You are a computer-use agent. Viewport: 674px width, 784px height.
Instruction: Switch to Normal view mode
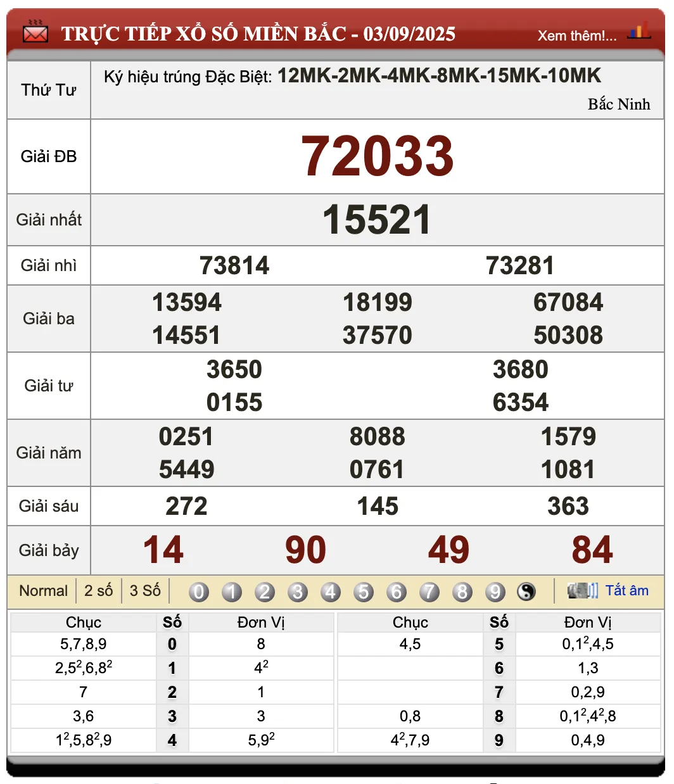(42, 590)
